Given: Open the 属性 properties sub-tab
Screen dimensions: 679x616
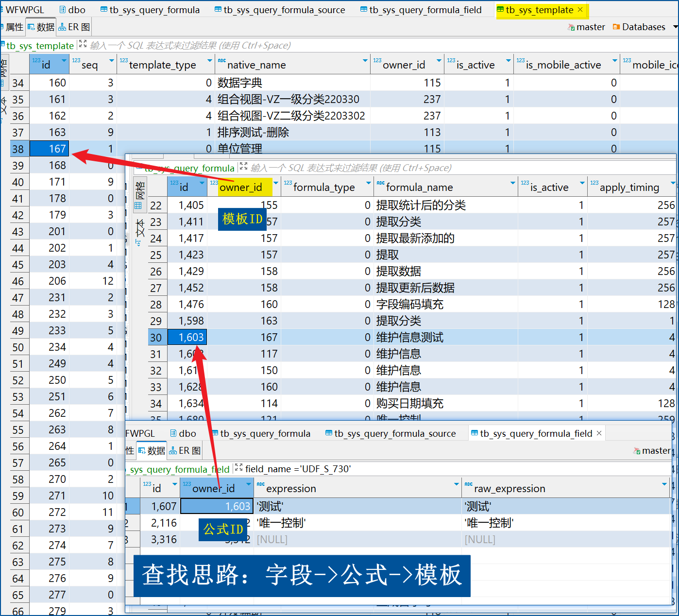Looking at the screenshot, I should pos(13,27).
